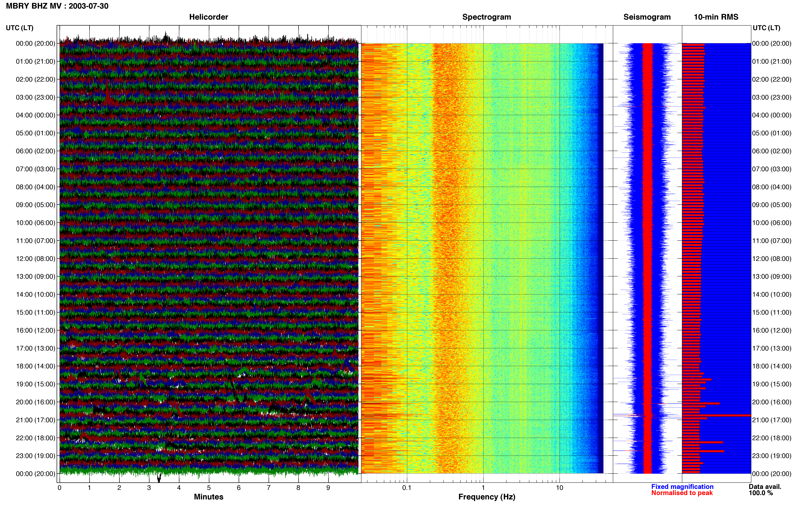This screenshot has height=508, width=812.
Task: Click the '10-min RMS' panel heading
Action: (716, 17)
